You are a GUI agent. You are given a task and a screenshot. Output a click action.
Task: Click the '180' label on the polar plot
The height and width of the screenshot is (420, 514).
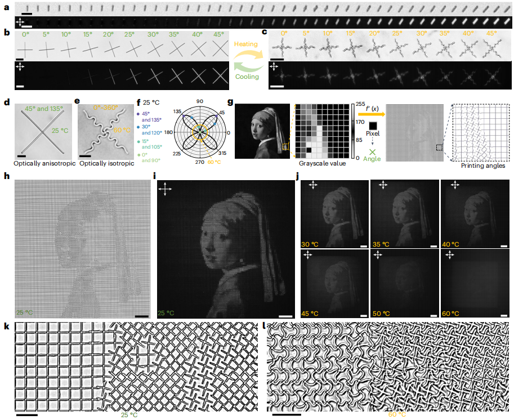pos(168,132)
